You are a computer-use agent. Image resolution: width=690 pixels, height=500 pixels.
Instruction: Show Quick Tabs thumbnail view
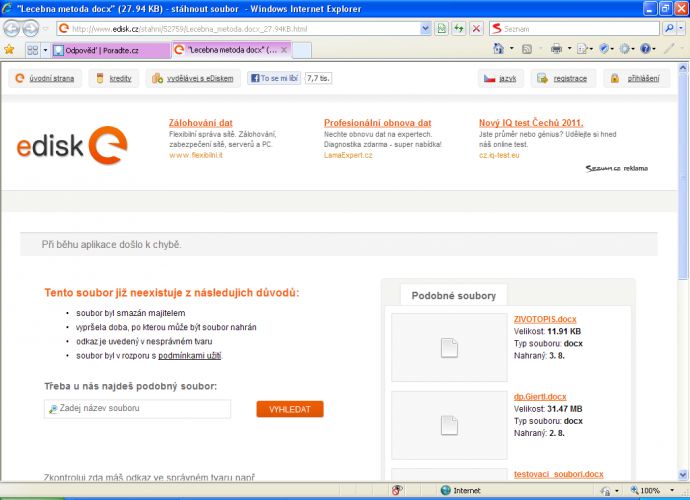[x=33, y=50]
